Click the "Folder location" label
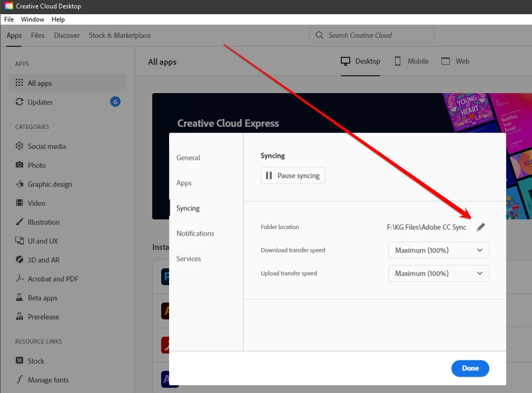The width and height of the screenshot is (532, 393). point(280,227)
